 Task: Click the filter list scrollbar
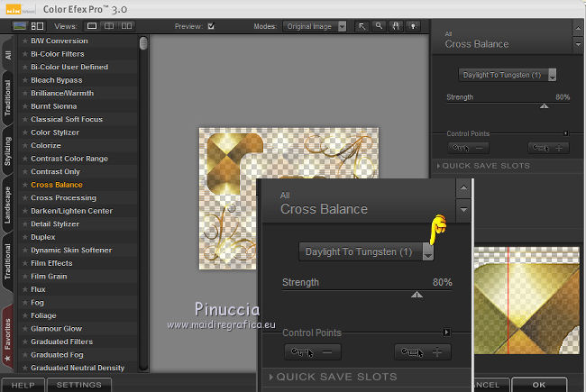click(143, 43)
